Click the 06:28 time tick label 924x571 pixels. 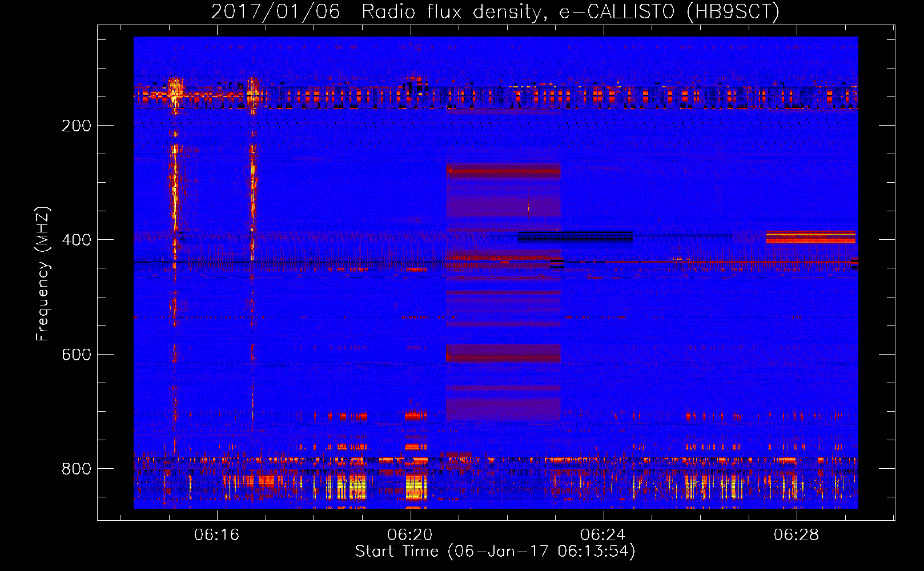point(796,534)
